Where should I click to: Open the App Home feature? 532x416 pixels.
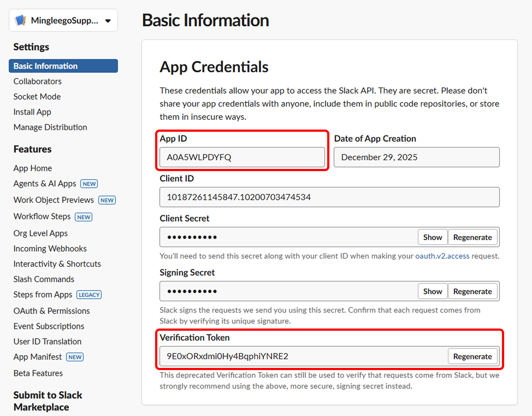tap(33, 168)
